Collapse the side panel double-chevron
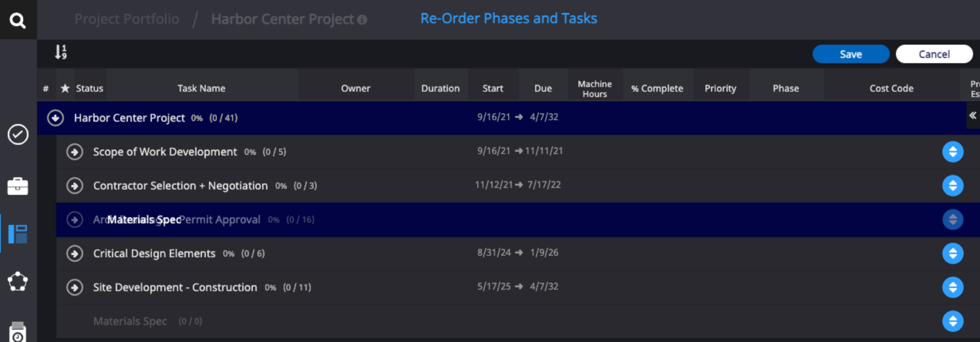This screenshot has width=980, height=342. (973, 115)
